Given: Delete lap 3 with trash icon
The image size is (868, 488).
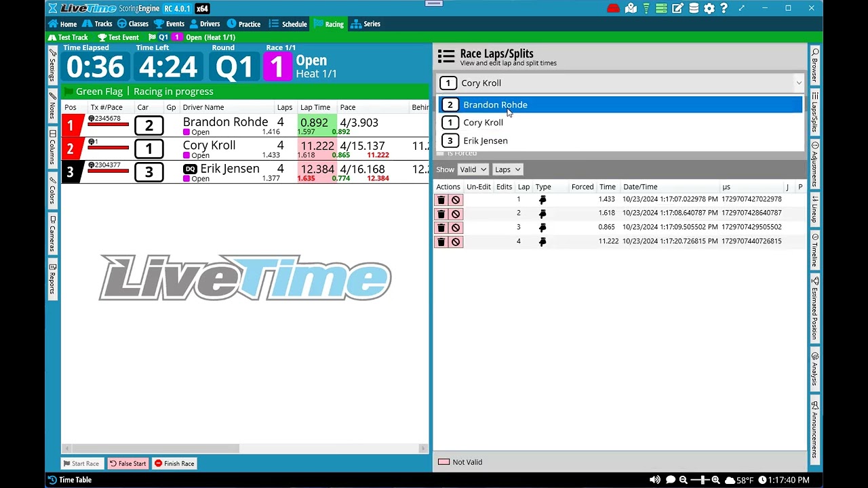Looking at the screenshot, I should click(x=441, y=228).
